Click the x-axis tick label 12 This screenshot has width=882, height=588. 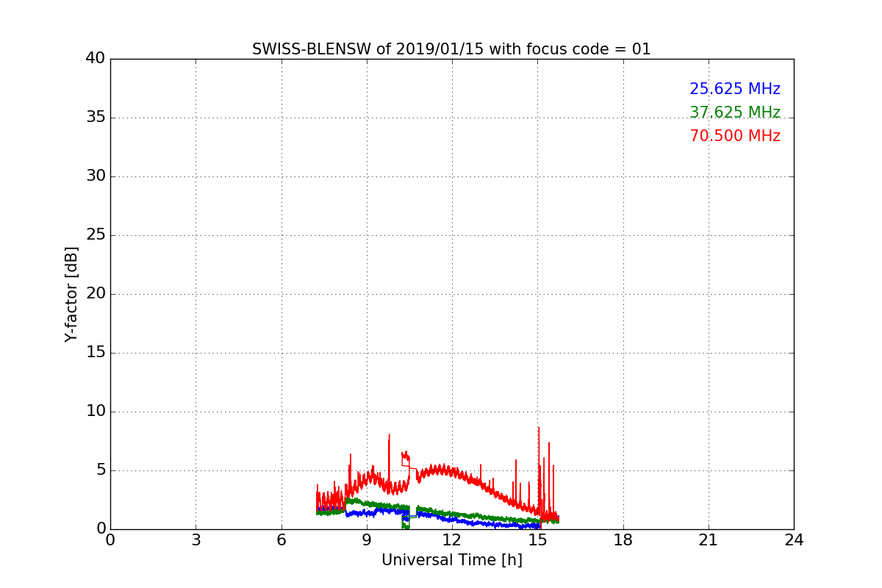tap(452, 540)
